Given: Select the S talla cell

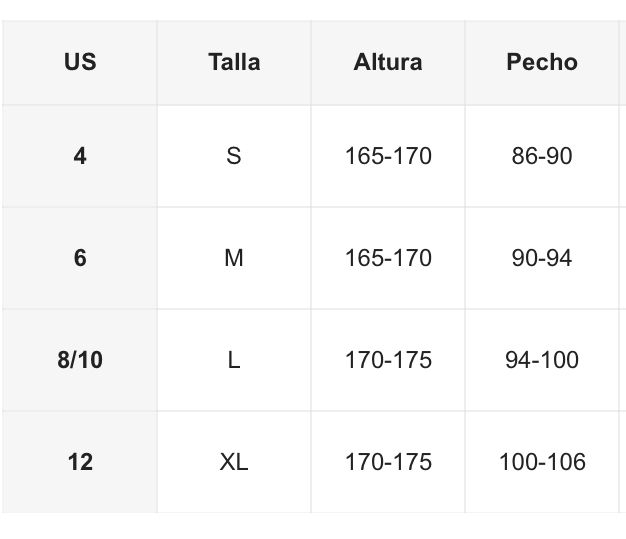Looking at the screenshot, I should click(234, 156).
